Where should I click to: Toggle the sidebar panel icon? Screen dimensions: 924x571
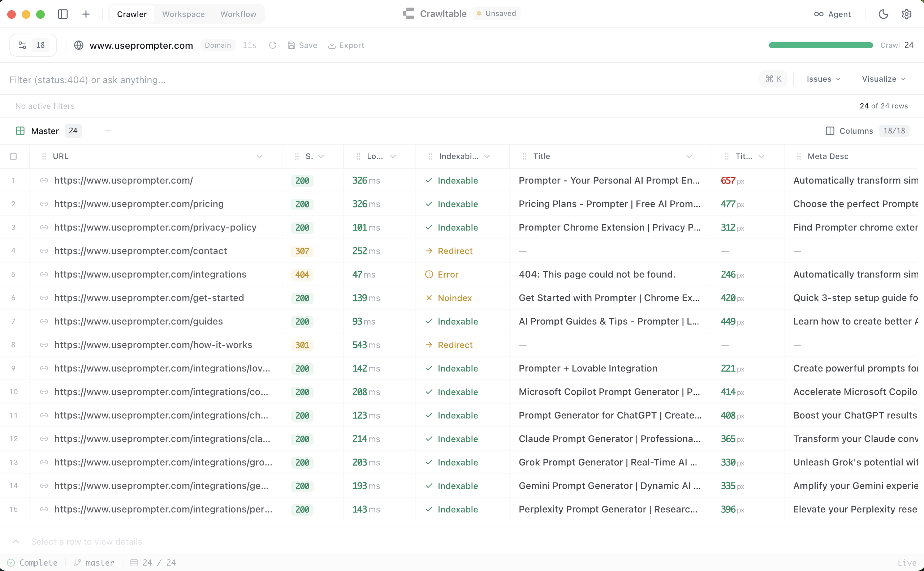(x=62, y=14)
